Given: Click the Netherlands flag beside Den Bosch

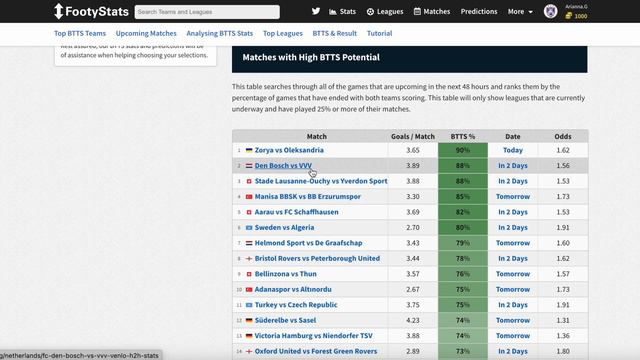Looking at the screenshot, I should coord(249,166).
